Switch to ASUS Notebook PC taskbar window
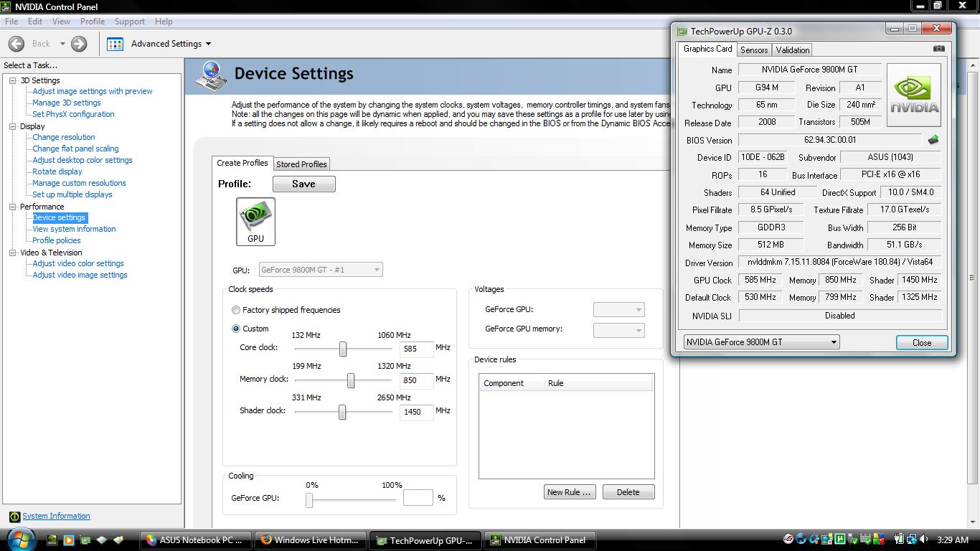This screenshot has height=551, width=980. click(x=195, y=540)
